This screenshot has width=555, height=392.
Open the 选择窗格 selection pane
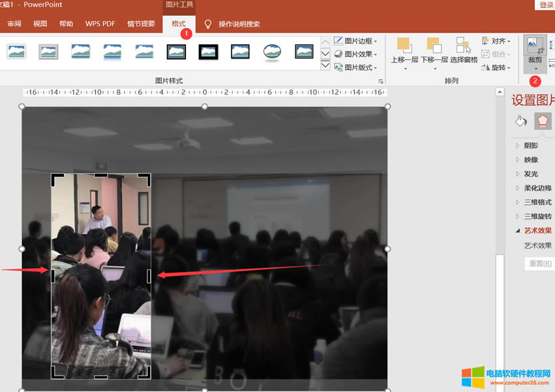(x=464, y=52)
